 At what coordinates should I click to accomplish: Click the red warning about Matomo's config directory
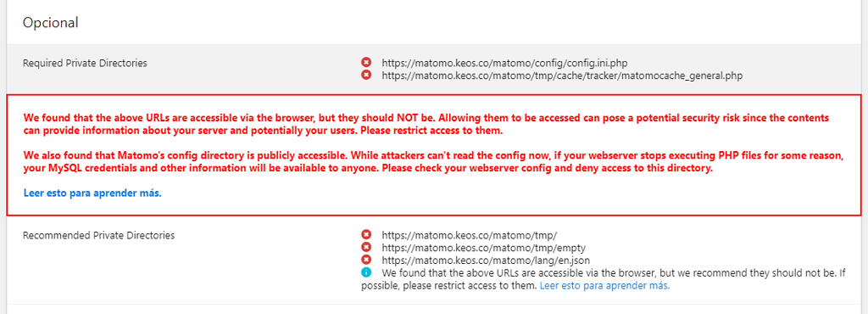click(x=433, y=163)
